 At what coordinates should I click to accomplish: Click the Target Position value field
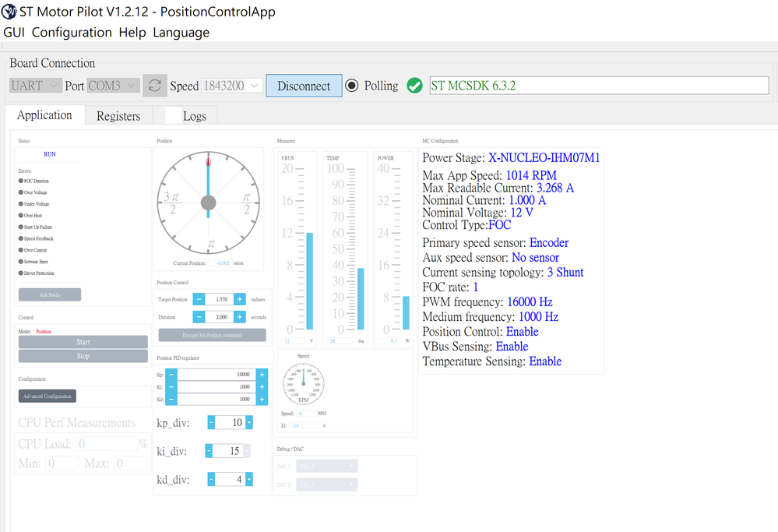(219, 299)
